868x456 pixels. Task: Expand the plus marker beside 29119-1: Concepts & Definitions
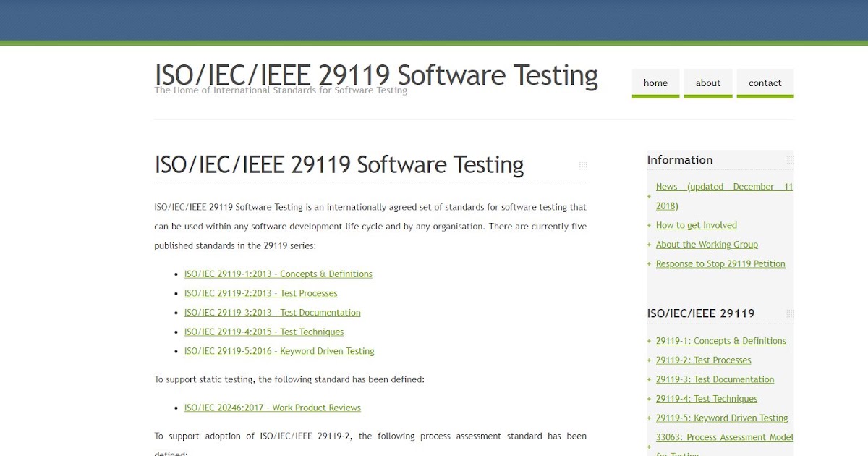pos(648,340)
